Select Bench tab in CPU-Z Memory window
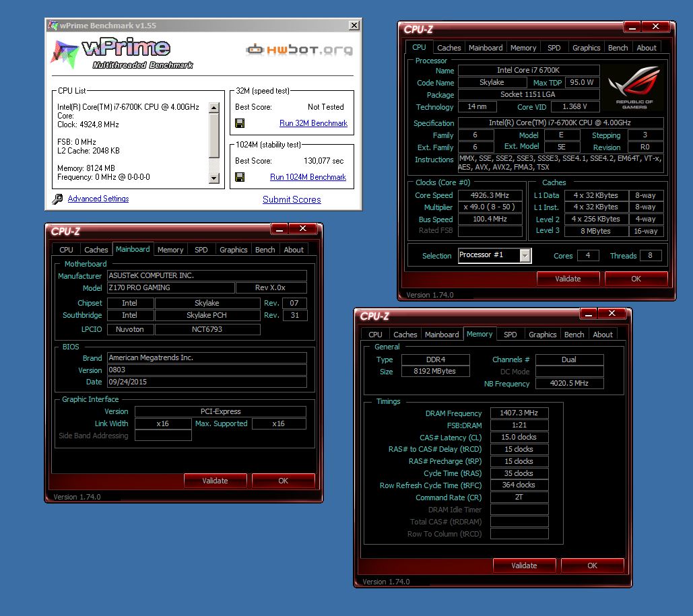This screenshot has width=693, height=616. tap(574, 335)
